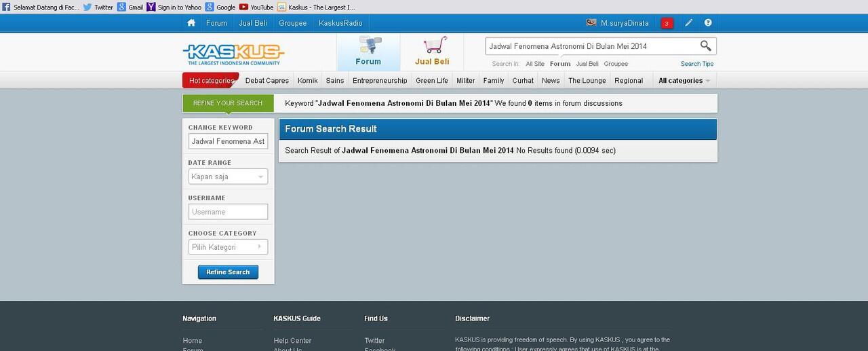Open Jual Beli in the top blue bar
This screenshot has width=868, height=351.
pos(253,23)
